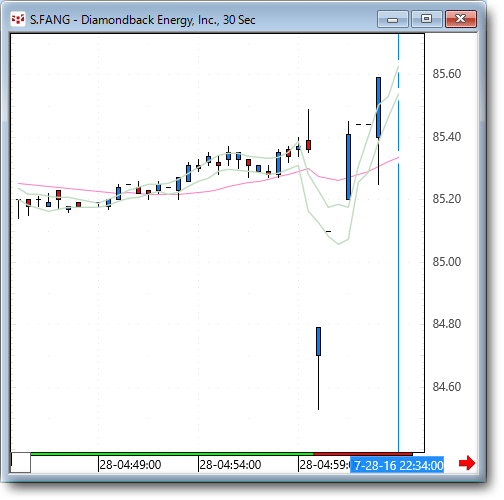This screenshot has width=504, height=500.
Task: Close the S.FANG chart window
Action: 461,19
